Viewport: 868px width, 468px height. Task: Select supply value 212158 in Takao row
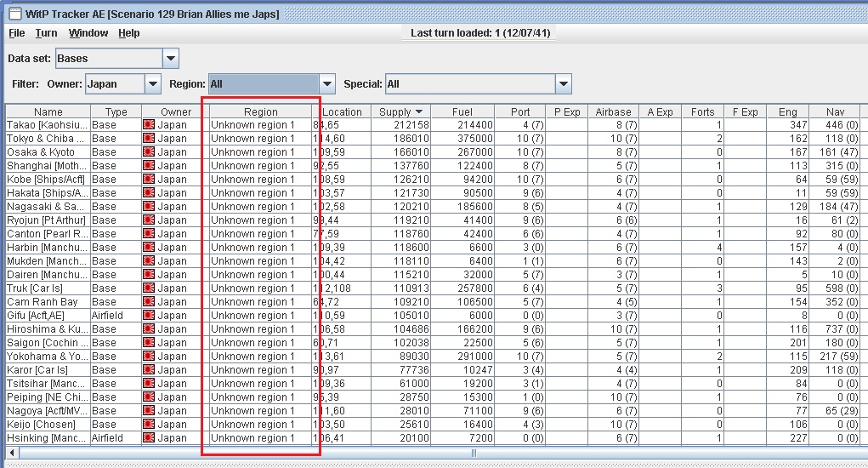coord(400,124)
